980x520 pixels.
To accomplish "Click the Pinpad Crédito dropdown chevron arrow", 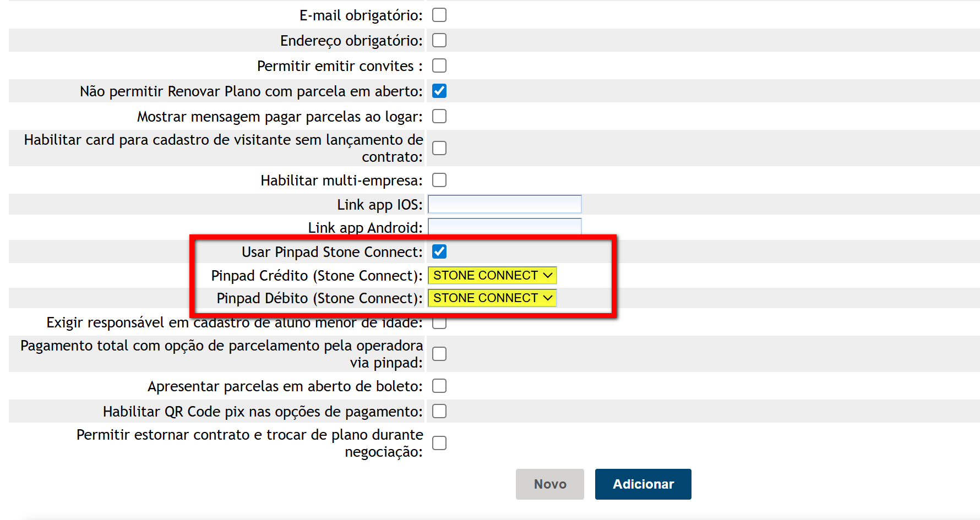I will [548, 275].
